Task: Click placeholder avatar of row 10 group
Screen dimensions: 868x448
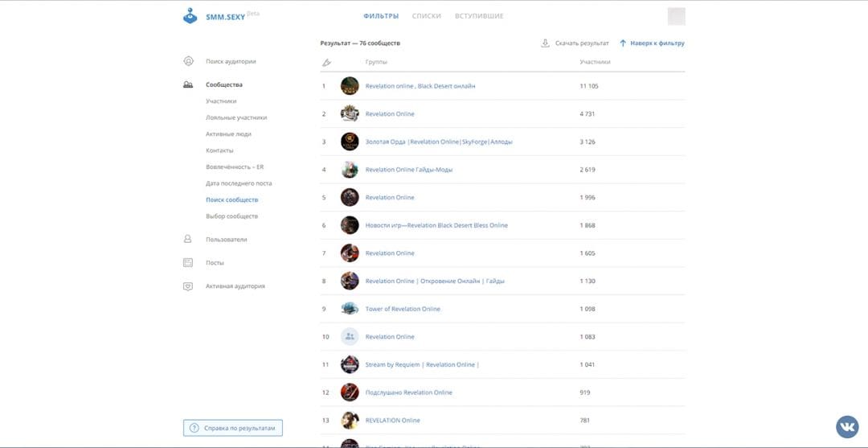Action: click(x=350, y=337)
